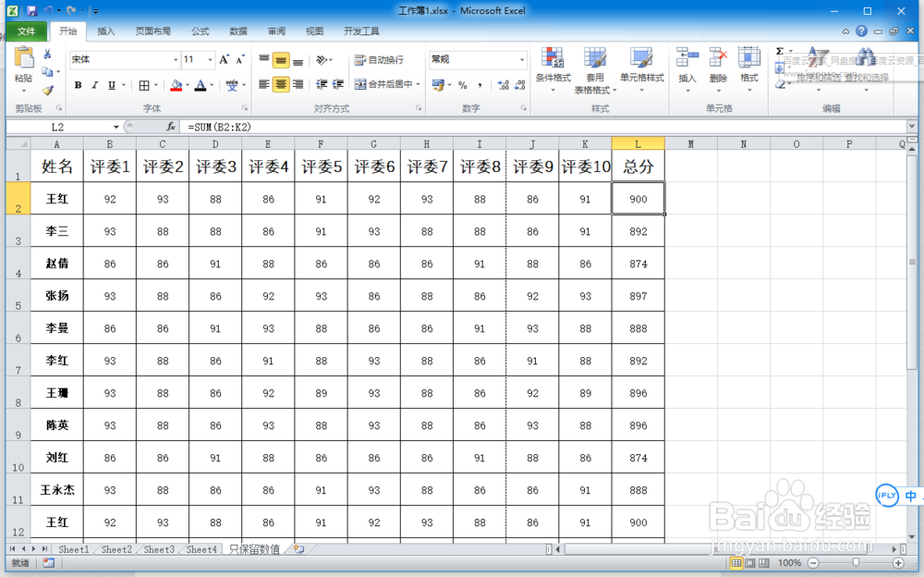Click the Insert Function fx icon
The height and width of the screenshot is (577, 924).
pyautogui.click(x=171, y=127)
